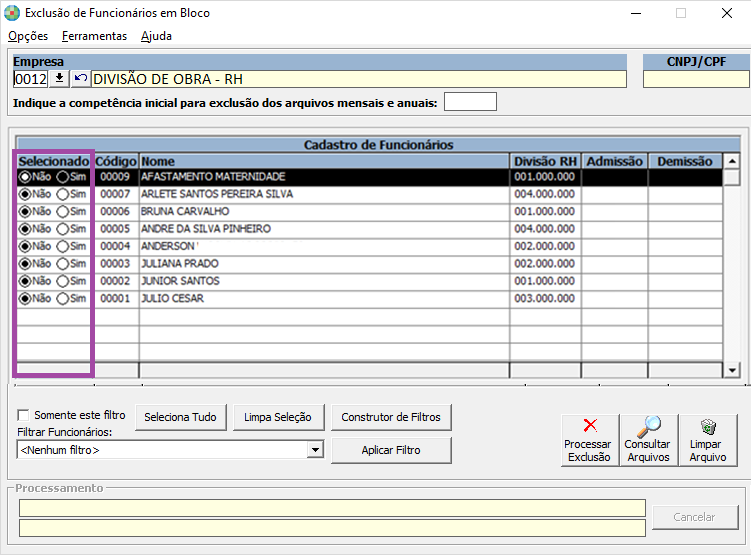
Task: Click the Limpar Arquivo trash button
Action: pyautogui.click(x=708, y=440)
